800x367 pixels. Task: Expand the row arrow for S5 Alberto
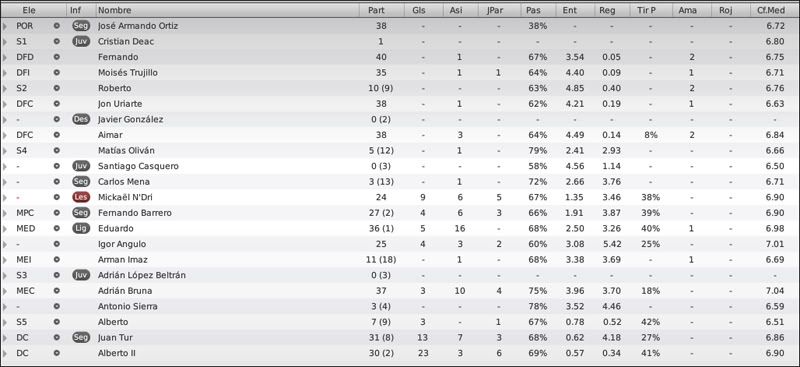point(5,322)
